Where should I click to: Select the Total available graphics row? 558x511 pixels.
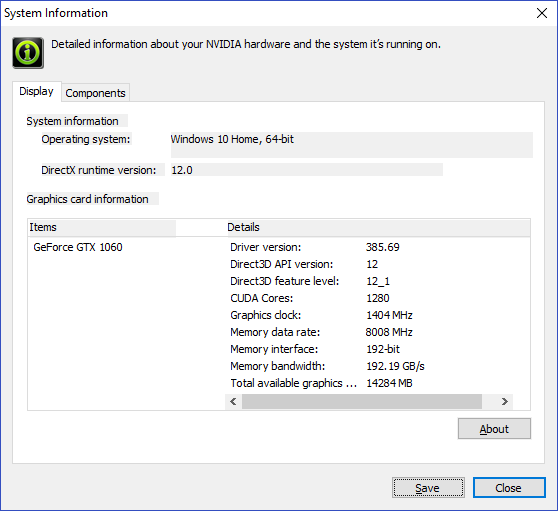click(370, 383)
